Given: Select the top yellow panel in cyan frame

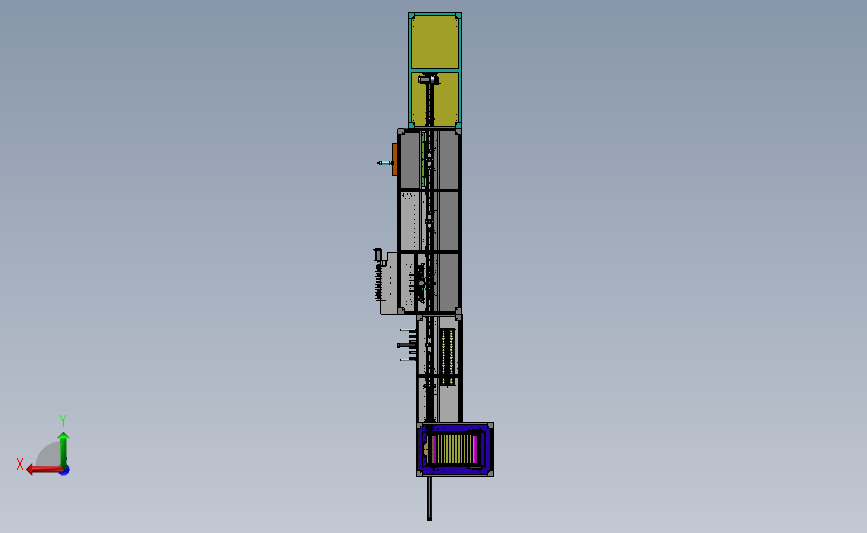Looking at the screenshot, I should pyautogui.click(x=435, y=42).
